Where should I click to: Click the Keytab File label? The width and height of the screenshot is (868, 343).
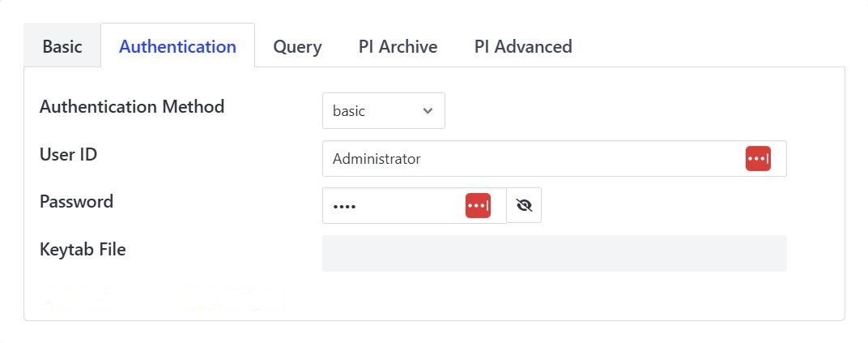(83, 249)
